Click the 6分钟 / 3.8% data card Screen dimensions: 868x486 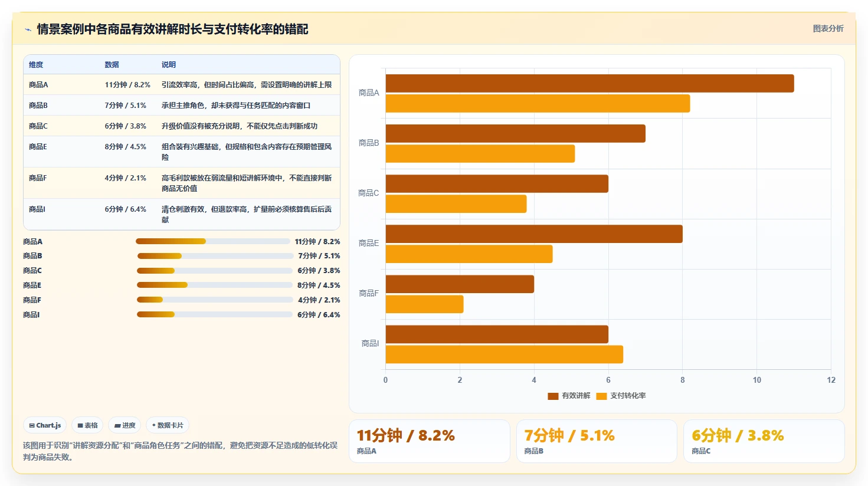pos(764,441)
